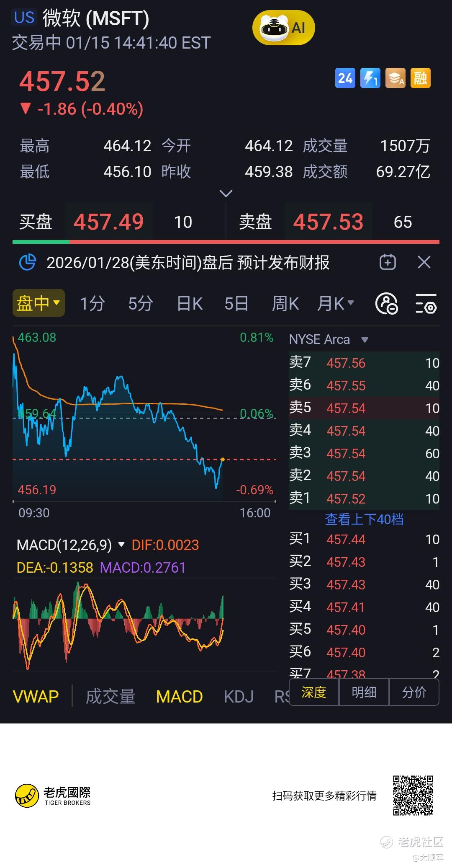
Task: Open the AI tiger assistant button
Action: point(283,28)
